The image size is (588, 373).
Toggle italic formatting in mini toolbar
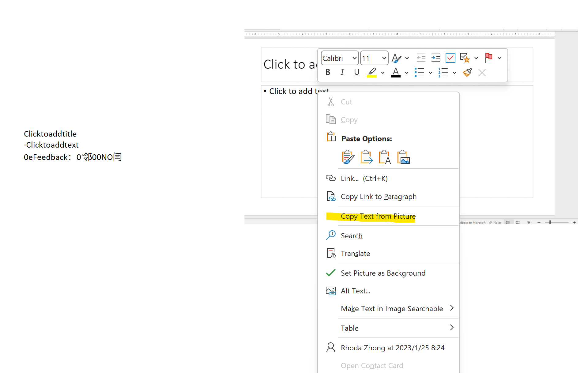pyautogui.click(x=342, y=73)
